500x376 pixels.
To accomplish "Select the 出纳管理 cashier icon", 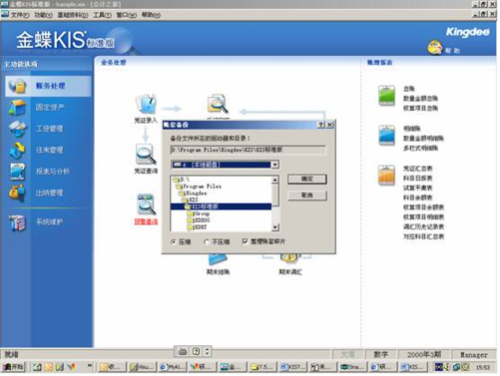I will coord(17,193).
